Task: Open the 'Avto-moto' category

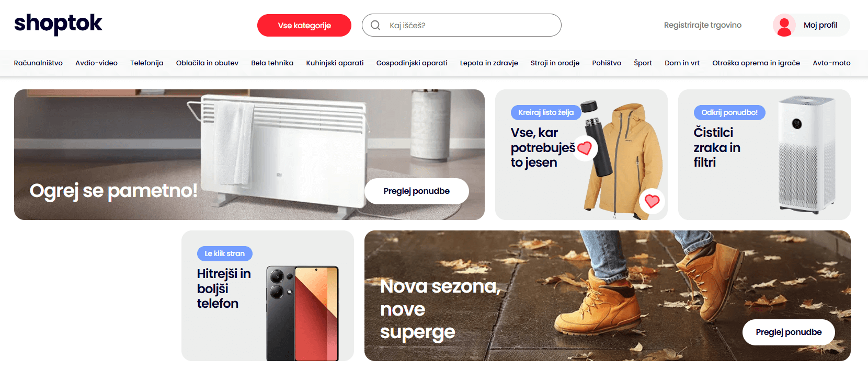Action: pyautogui.click(x=831, y=63)
